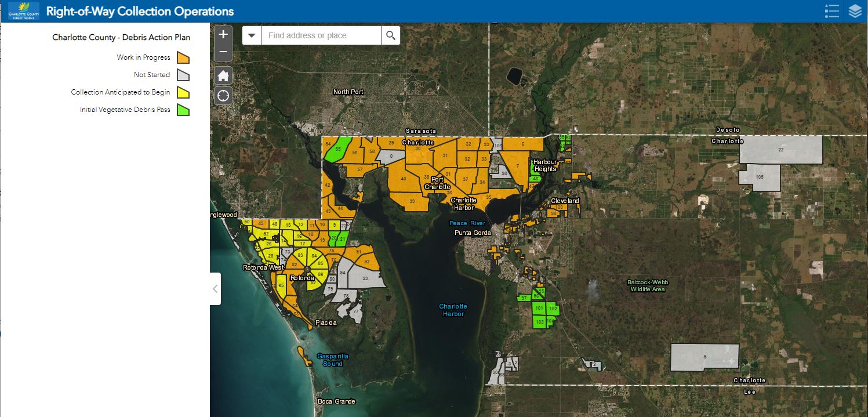The height and width of the screenshot is (417, 868).
Task: Open the Legend widget in header
Action: (x=832, y=11)
